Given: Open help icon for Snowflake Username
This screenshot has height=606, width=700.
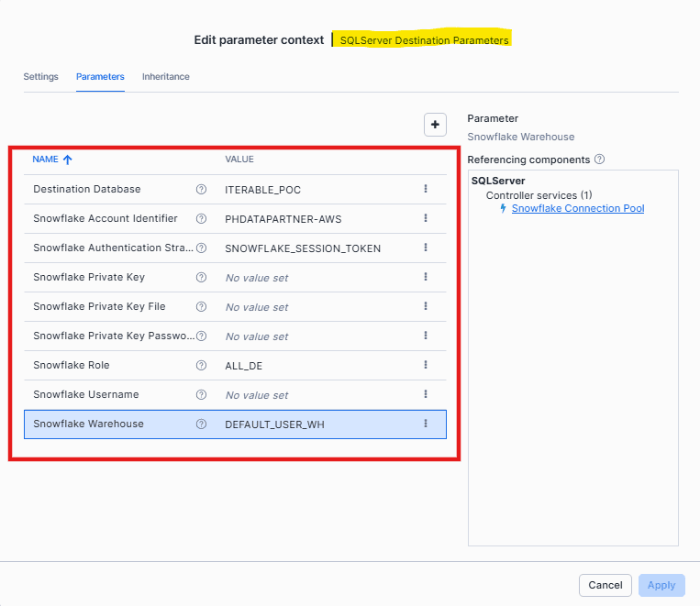Looking at the screenshot, I should [x=201, y=394].
